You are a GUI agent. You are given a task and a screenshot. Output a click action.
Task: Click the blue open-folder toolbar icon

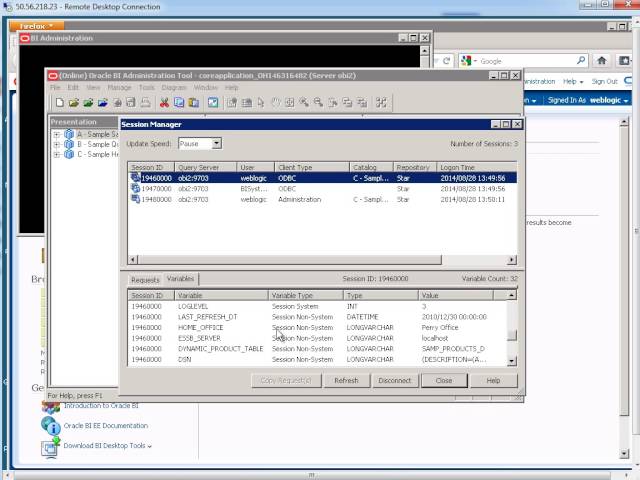(x=102, y=102)
